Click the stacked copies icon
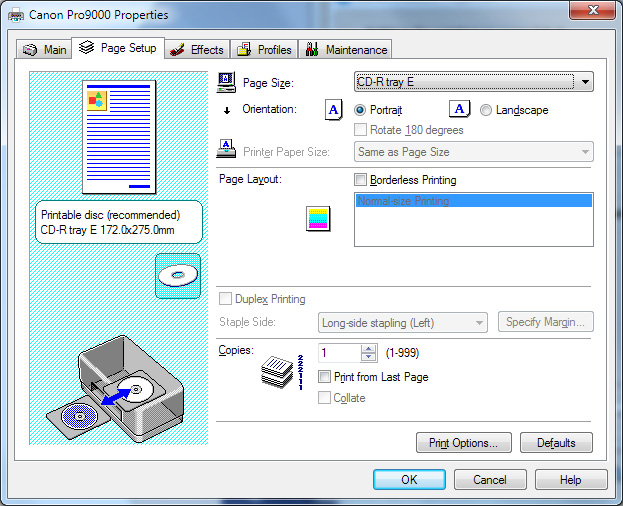 (280, 370)
